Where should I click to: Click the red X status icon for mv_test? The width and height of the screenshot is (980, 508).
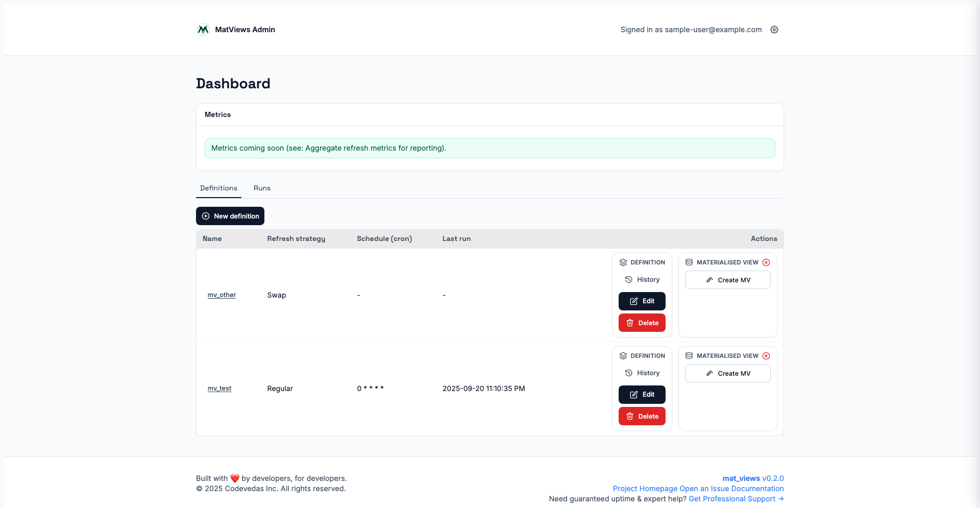[766, 356]
